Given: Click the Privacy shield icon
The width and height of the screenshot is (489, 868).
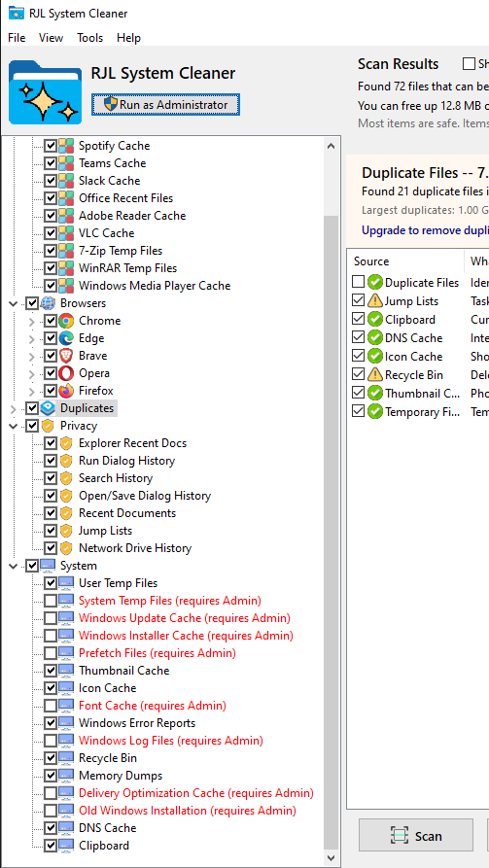Looking at the screenshot, I should pyautogui.click(x=48, y=426).
